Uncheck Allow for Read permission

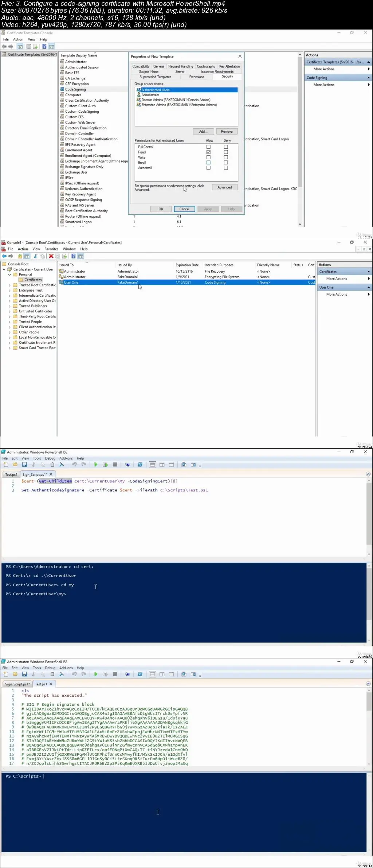tap(208, 152)
